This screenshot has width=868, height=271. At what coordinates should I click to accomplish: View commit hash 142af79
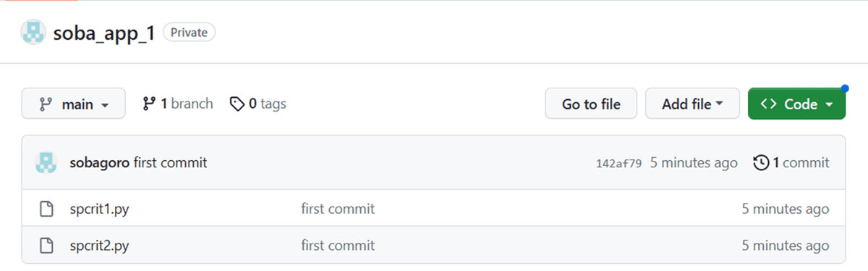(618, 163)
